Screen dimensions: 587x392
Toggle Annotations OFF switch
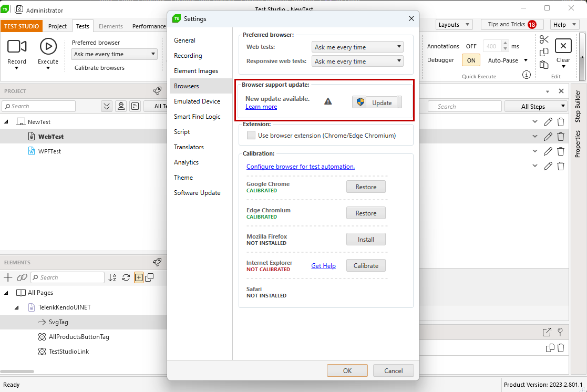(x=471, y=46)
